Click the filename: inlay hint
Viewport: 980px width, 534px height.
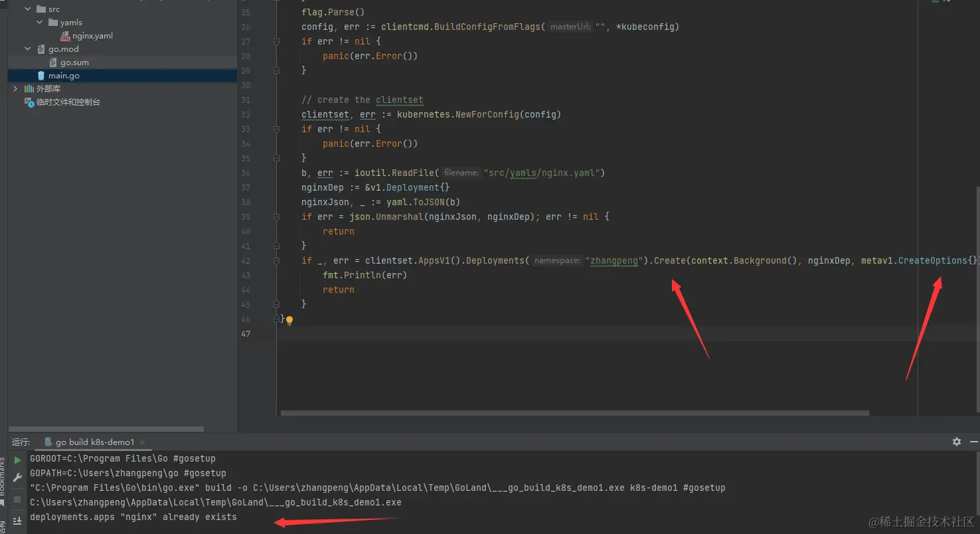[x=461, y=173]
